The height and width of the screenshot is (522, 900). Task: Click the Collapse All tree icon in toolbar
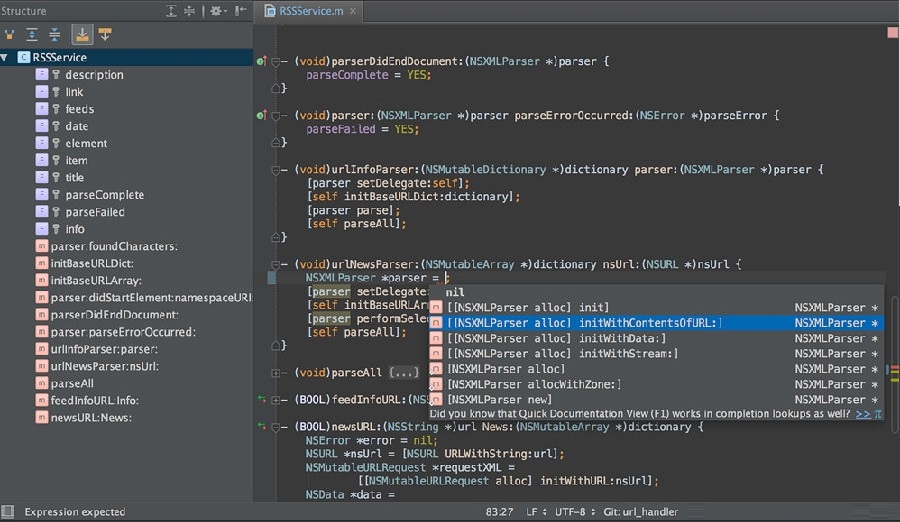(55, 34)
